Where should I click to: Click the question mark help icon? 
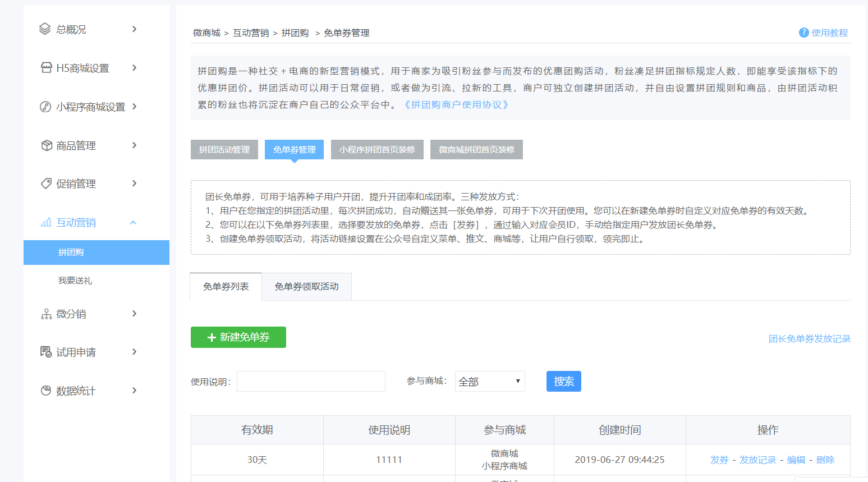[803, 33]
